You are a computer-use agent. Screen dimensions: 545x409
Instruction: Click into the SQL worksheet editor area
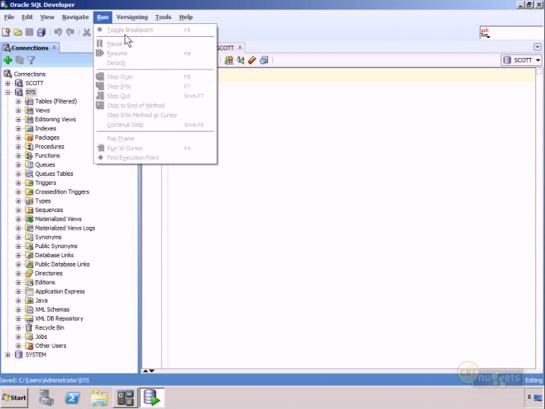click(x=351, y=219)
